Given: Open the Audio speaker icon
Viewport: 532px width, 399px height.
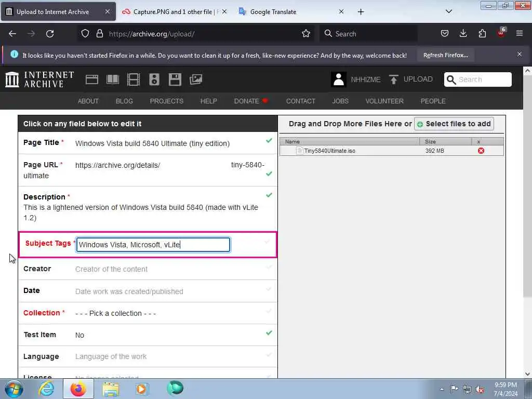Looking at the screenshot, I should tap(154, 79).
